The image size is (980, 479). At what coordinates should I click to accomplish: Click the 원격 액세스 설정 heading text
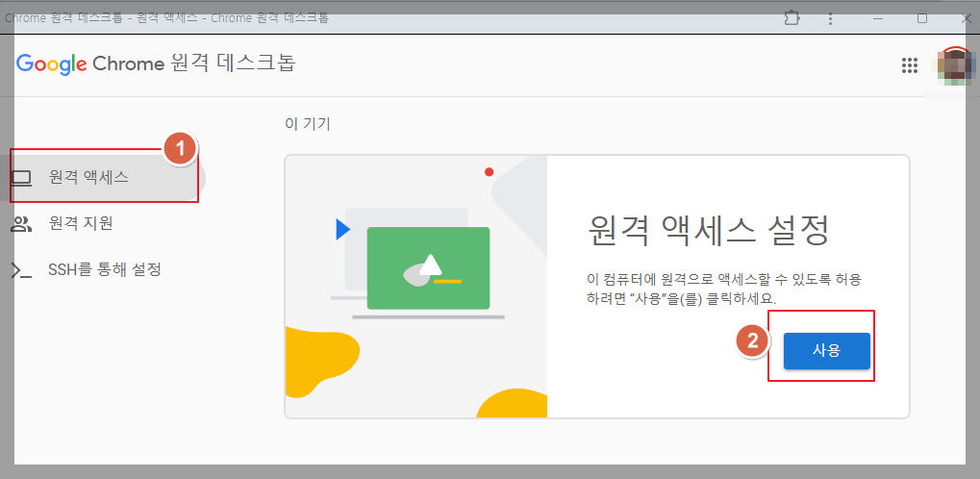click(x=708, y=232)
